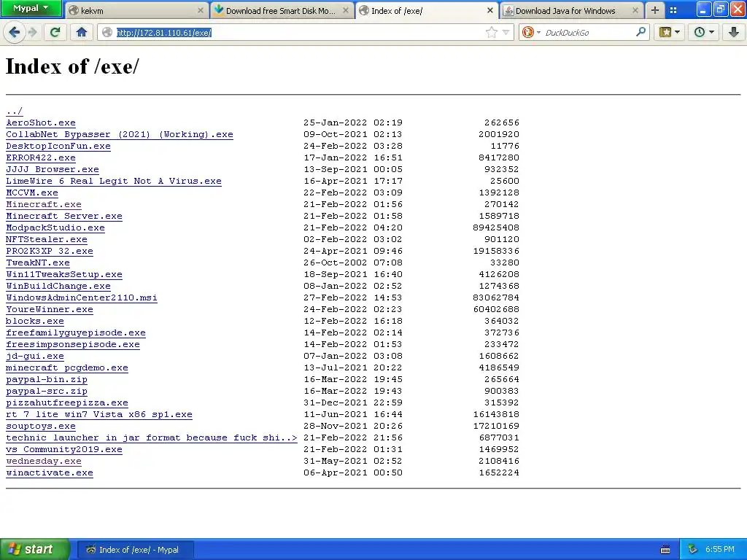Click the DuckDuckGo search field
The height and width of the screenshot is (560, 747).
[x=589, y=32]
